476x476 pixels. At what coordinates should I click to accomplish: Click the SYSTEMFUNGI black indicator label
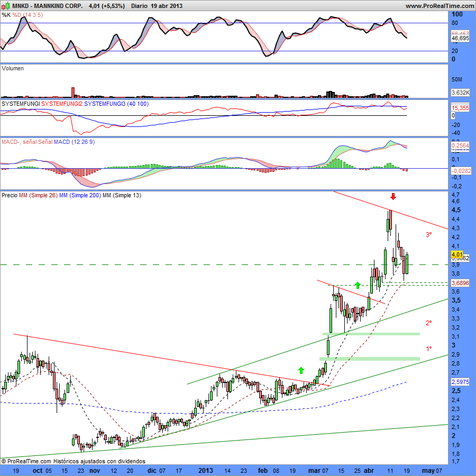click(x=21, y=104)
